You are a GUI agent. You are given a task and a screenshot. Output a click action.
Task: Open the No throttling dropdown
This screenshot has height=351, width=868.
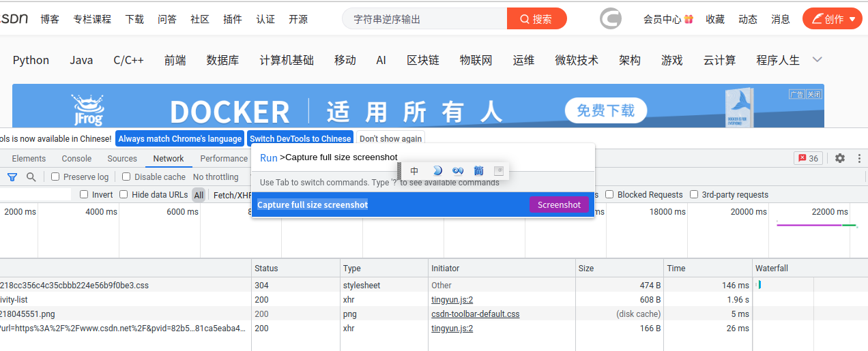pos(216,177)
